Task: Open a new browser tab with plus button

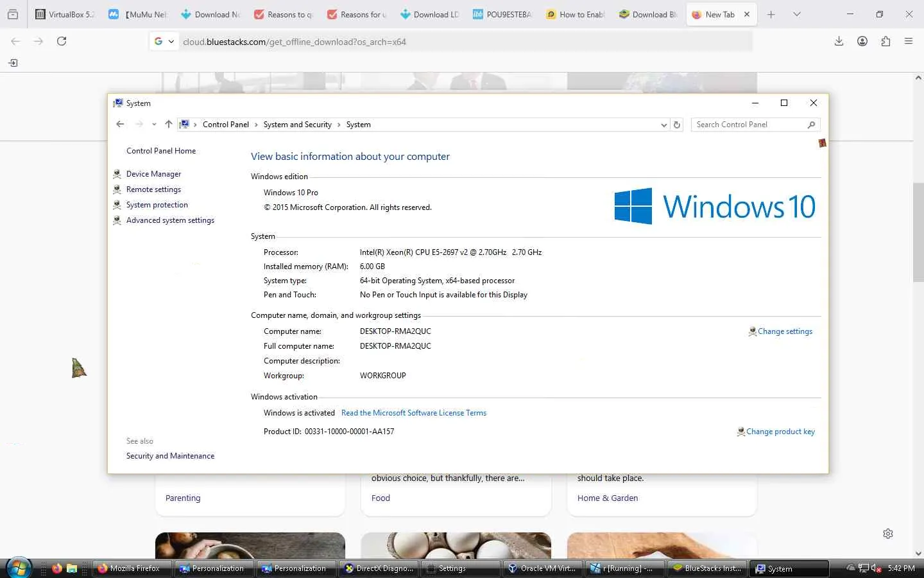Action: tap(771, 14)
